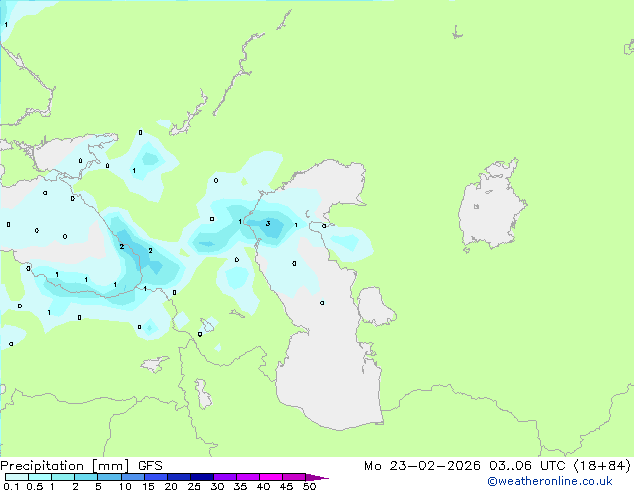Click the '10' legend scale label
Screen dimensions: 634x490
(125, 486)
